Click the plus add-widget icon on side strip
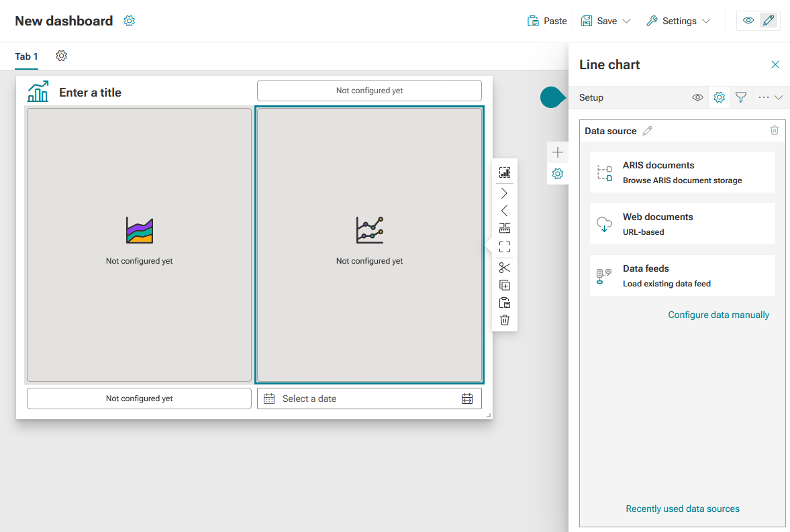 557,152
